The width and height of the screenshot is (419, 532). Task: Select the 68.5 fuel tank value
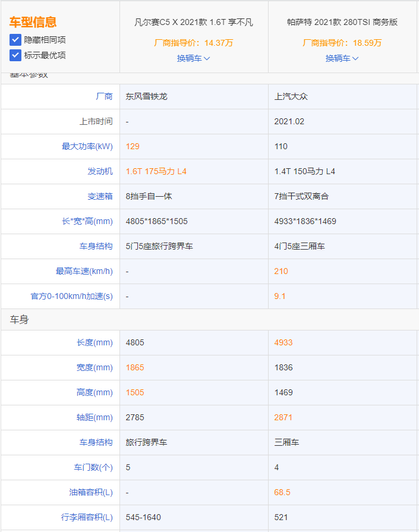(x=282, y=492)
